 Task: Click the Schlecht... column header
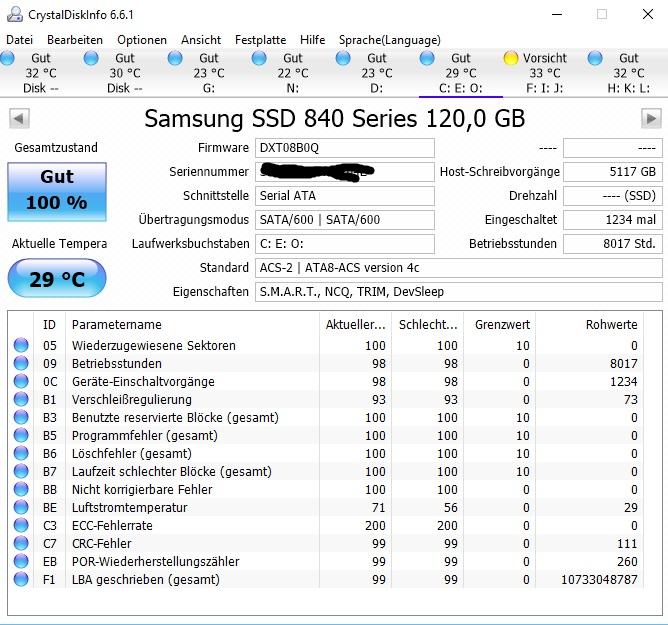[428, 325]
